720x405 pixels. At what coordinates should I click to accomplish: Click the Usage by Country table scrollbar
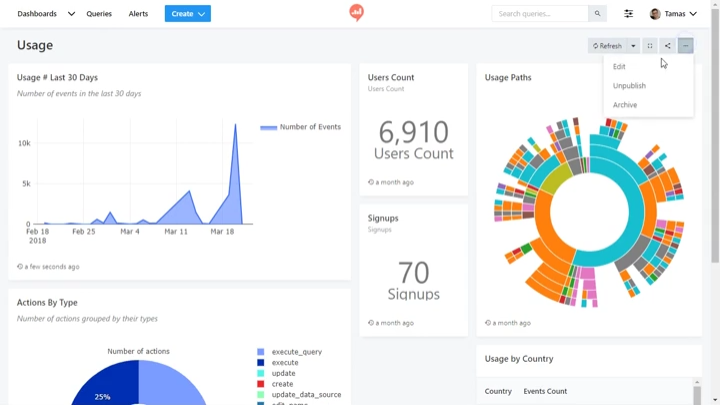pyautogui.click(x=697, y=395)
